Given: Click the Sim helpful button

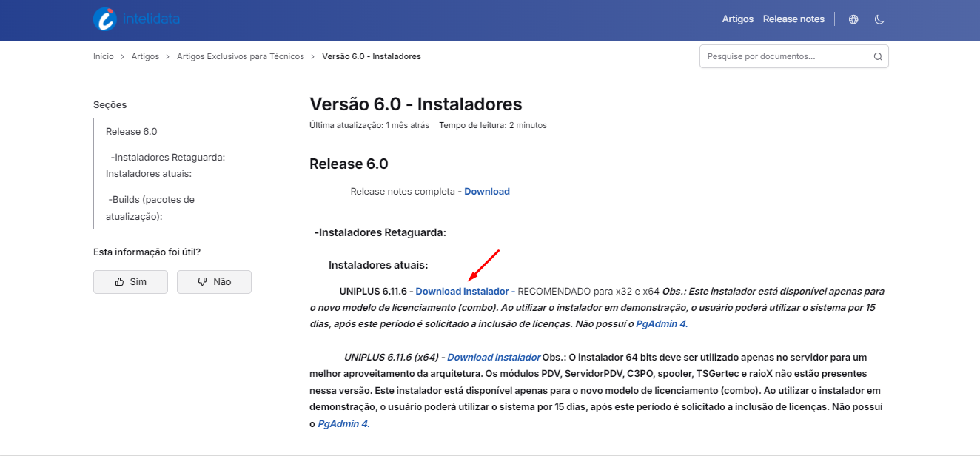Looking at the screenshot, I should (130, 282).
